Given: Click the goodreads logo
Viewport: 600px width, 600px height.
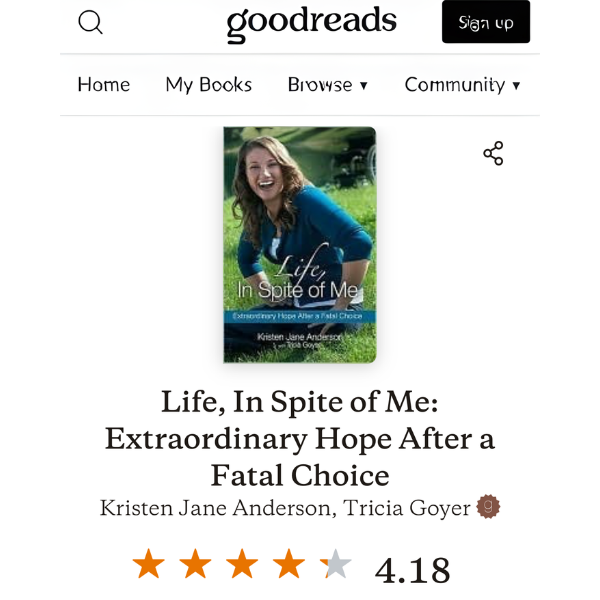Looking at the screenshot, I should click(311, 22).
